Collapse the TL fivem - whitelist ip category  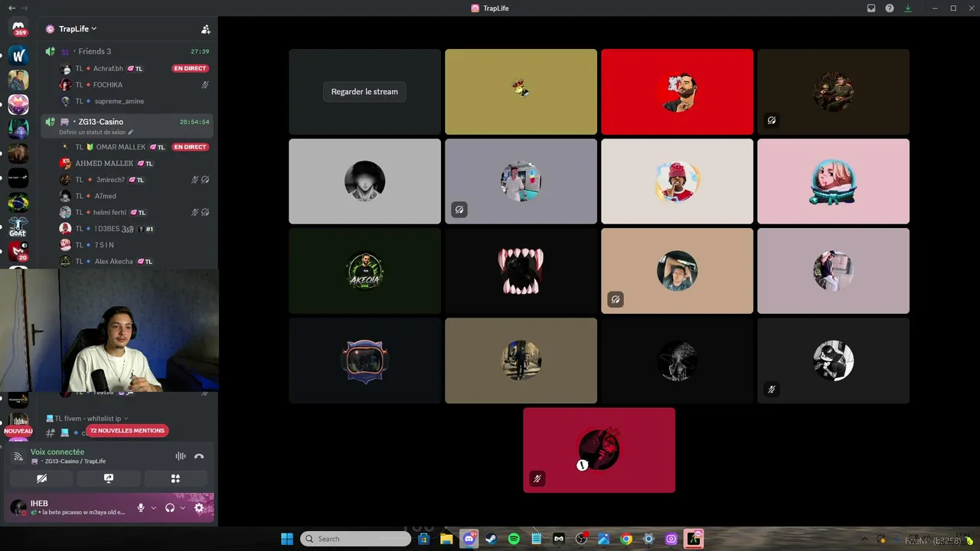(x=87, y=419)
